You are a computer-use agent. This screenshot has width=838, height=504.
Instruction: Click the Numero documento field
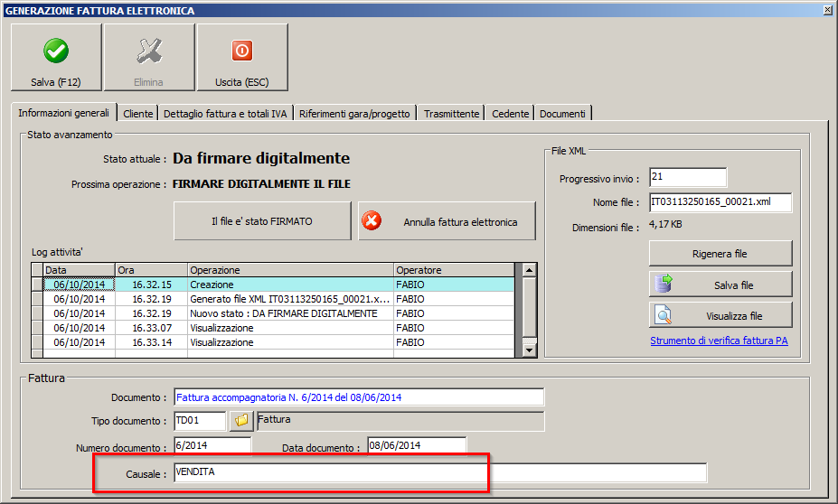212,446
